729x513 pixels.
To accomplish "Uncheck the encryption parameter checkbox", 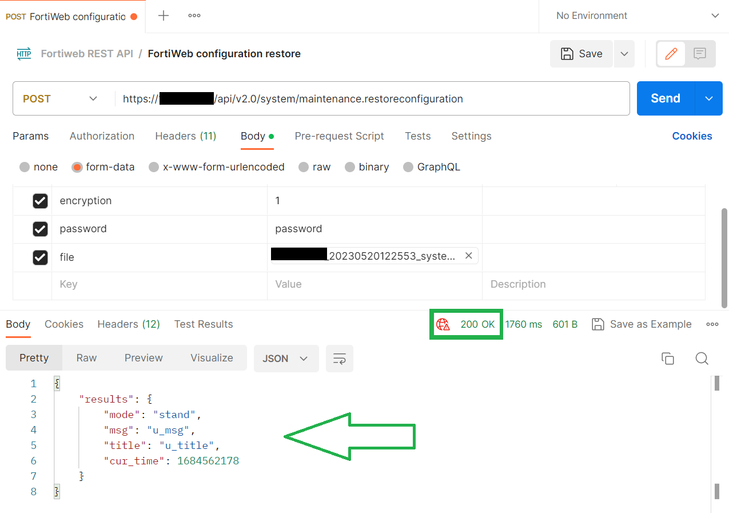I will pyautogui.click(x=40, y=201).
